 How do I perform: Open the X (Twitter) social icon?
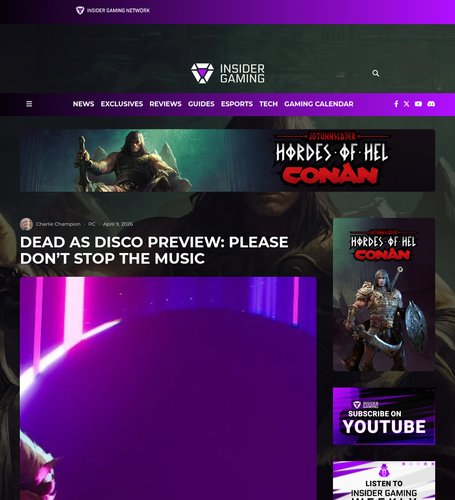406,104
